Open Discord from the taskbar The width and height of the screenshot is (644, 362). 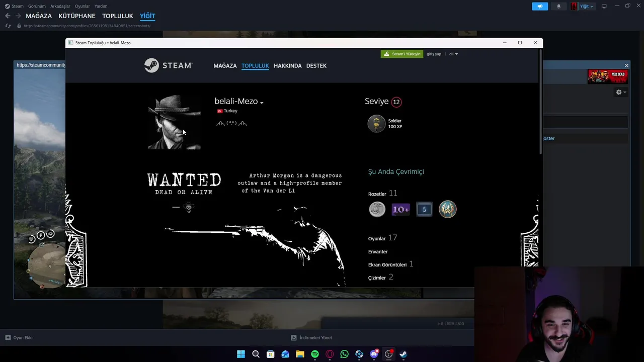[374, 354]
